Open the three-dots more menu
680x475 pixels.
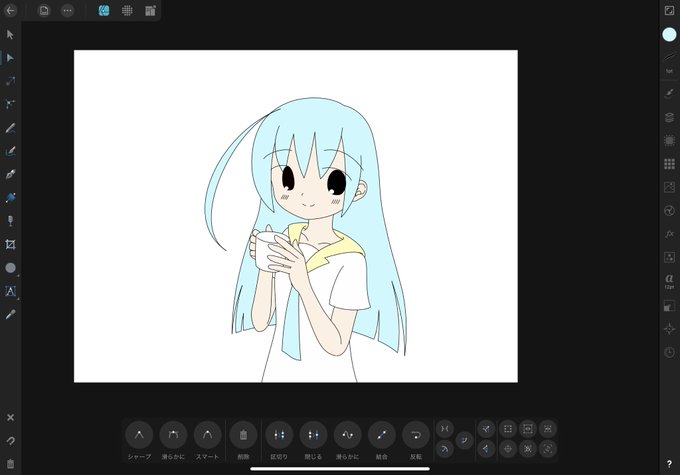point(67,10)
